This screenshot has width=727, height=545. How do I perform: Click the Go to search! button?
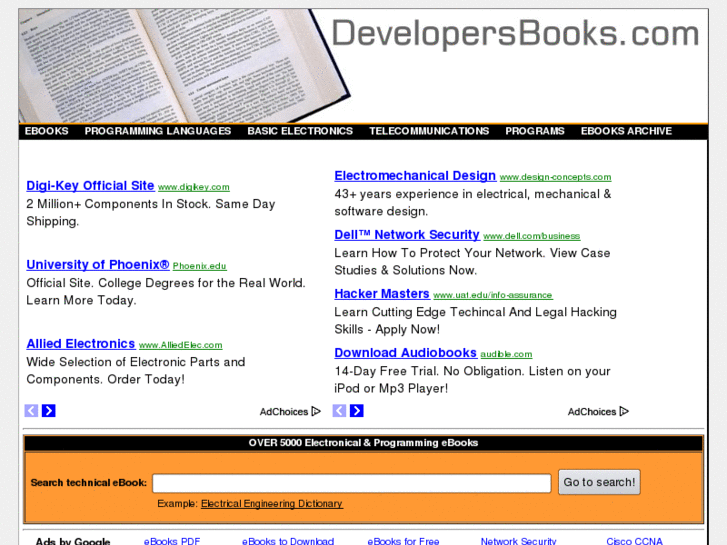click(x=599, y=482)
